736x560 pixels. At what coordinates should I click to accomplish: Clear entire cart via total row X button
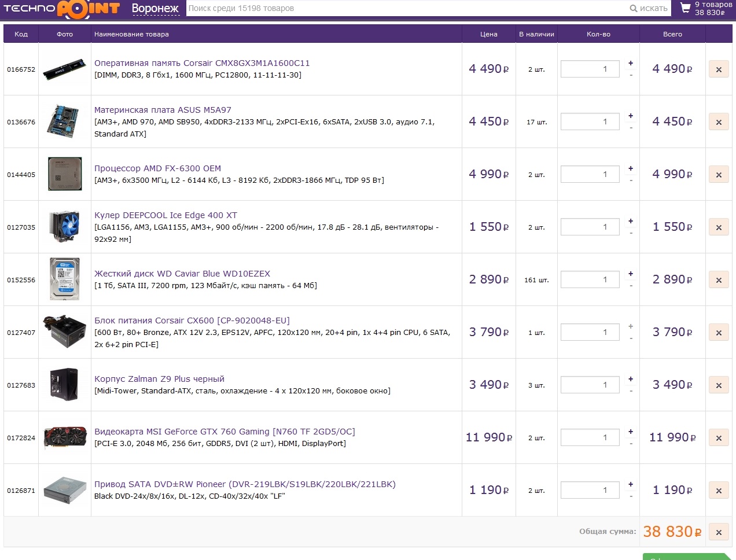(719, 532)
